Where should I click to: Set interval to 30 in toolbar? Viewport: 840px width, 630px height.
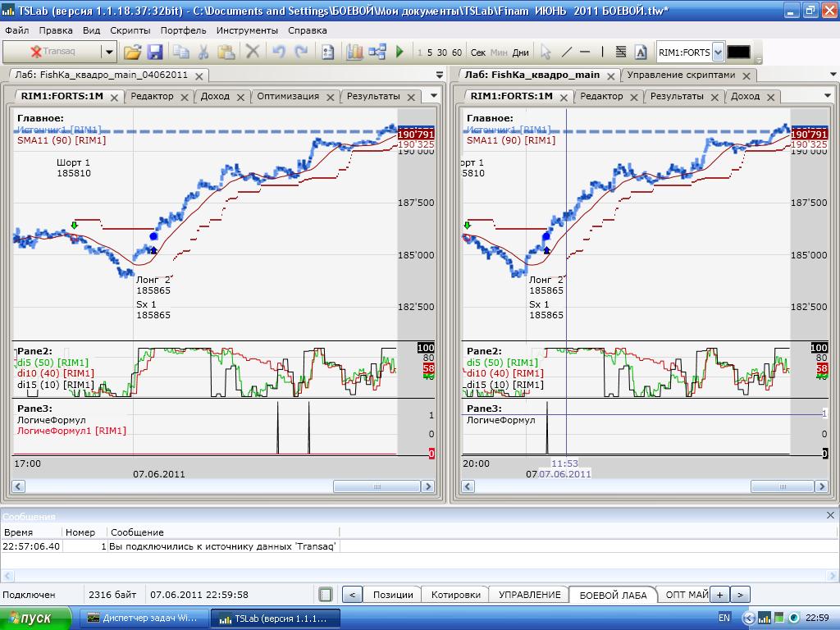pyautogui.click(x=442, y=52)
